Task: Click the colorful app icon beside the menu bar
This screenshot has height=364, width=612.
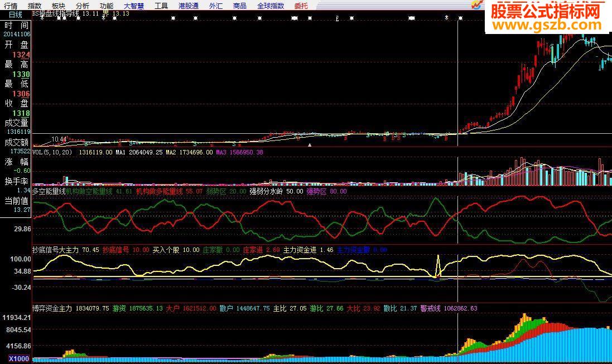Action: pos(477,4)
